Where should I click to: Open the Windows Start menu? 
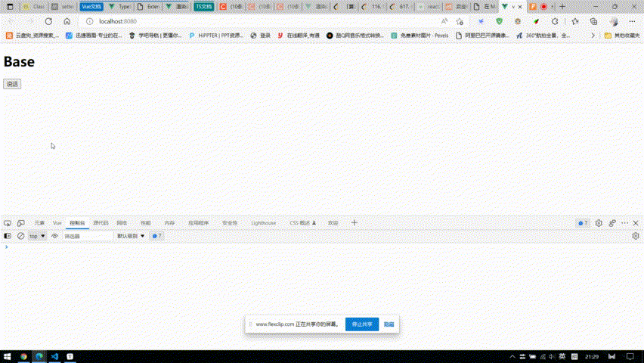[8, 356]
